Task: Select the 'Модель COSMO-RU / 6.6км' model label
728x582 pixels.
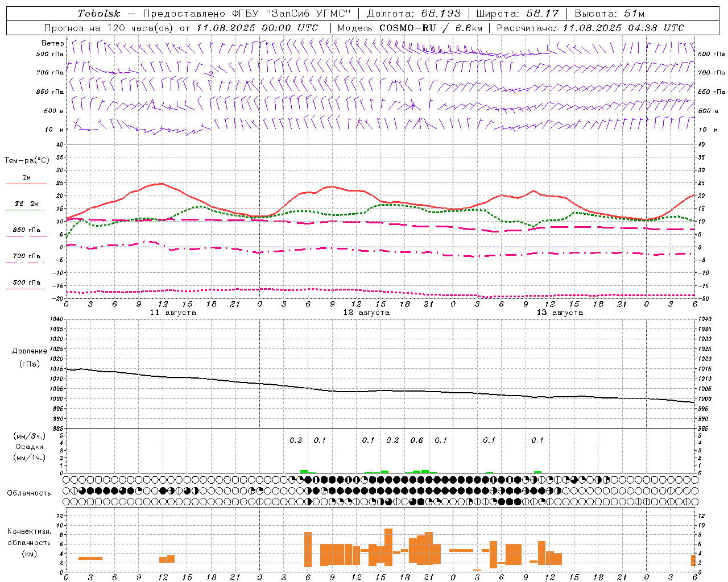Action: click(x=410, y=28)
